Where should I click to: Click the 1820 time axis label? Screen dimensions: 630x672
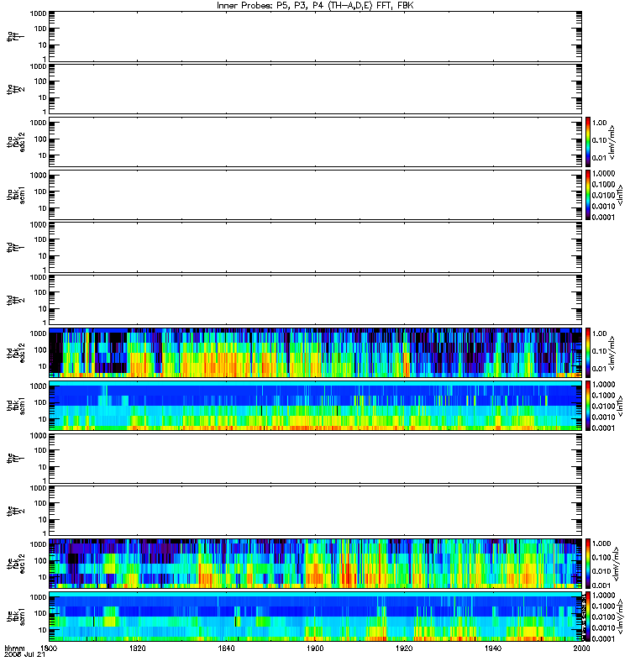pos(138,648)
